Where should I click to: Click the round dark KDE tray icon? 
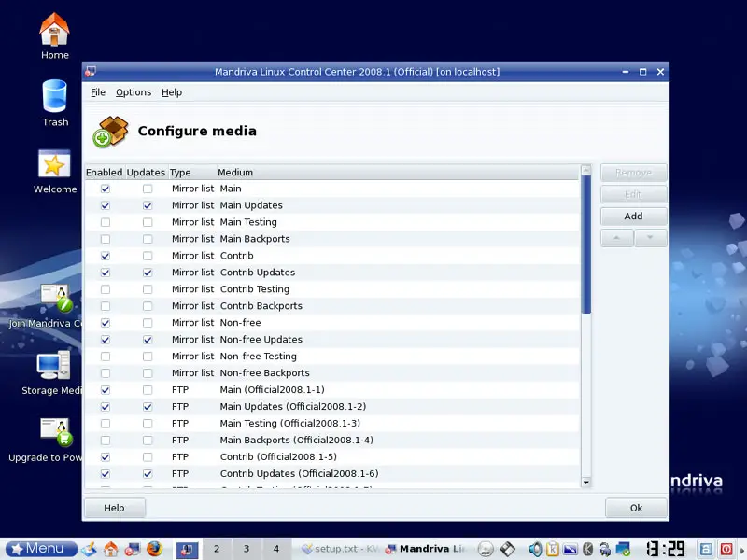(588, 550)
